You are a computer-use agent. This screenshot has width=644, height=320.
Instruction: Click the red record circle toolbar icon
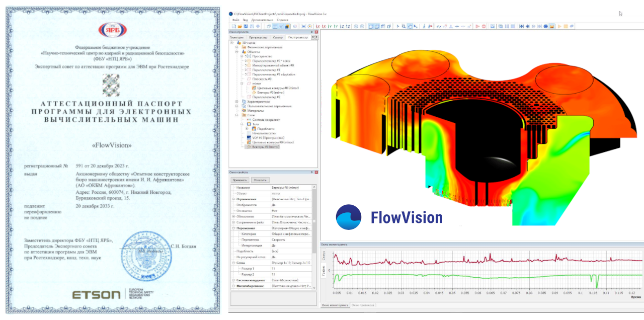pos(484,26)
